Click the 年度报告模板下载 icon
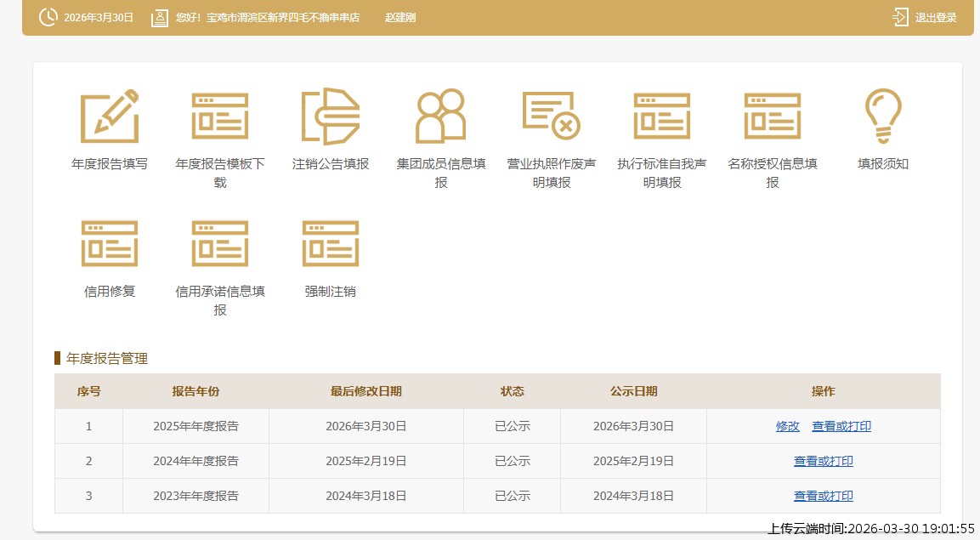 (220, 117)
